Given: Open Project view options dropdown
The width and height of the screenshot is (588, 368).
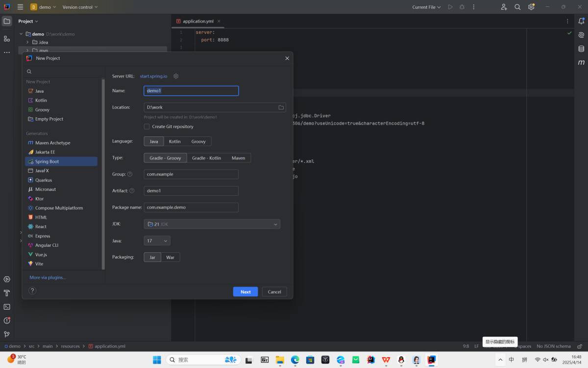Looking at the screenshot, I should tap(28, 21).
